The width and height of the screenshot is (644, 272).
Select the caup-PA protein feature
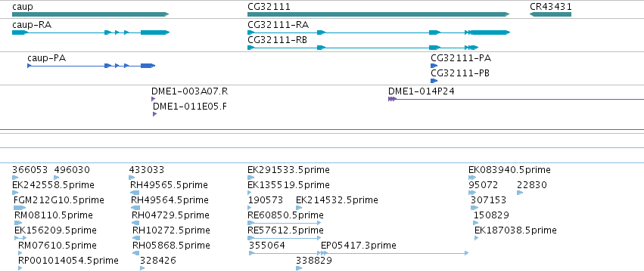pyautogui.click(x=91, y=66)
